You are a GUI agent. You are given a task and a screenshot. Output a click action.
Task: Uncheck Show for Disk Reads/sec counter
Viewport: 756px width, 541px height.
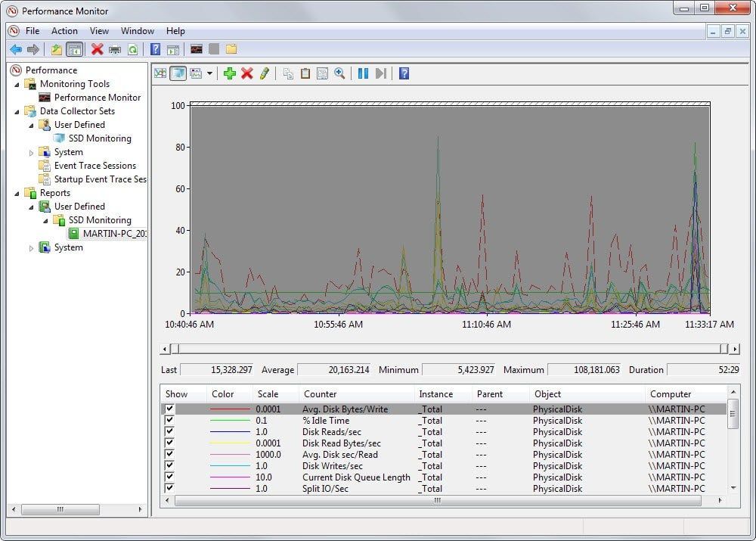coord(169,431)
